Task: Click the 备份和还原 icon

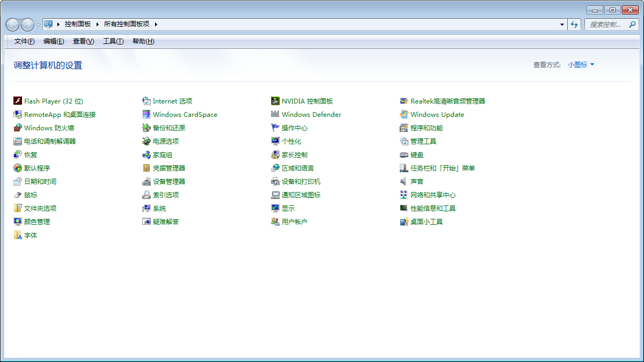Action: coord(147,128)
